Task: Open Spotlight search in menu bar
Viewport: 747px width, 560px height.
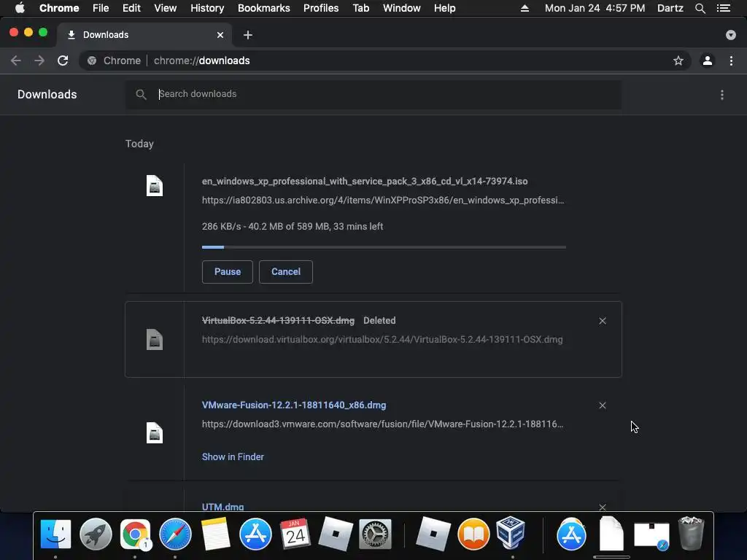Action: pos(700,8)
